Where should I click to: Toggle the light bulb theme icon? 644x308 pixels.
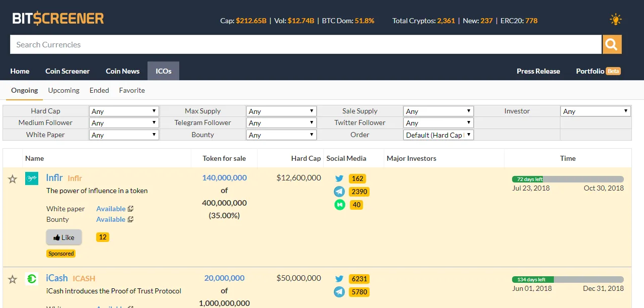pos(615,20)
